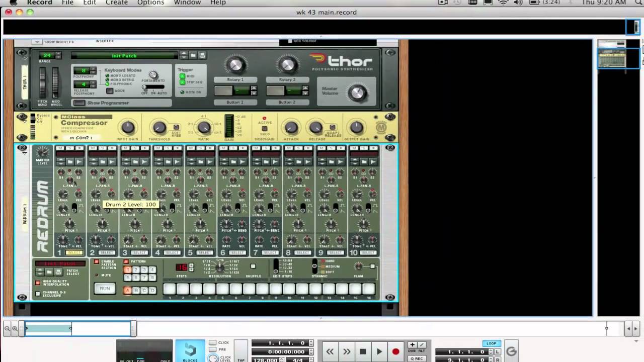Browse patches with Thor's folder icon
The image size is (644, 362).
coord(194,55)
